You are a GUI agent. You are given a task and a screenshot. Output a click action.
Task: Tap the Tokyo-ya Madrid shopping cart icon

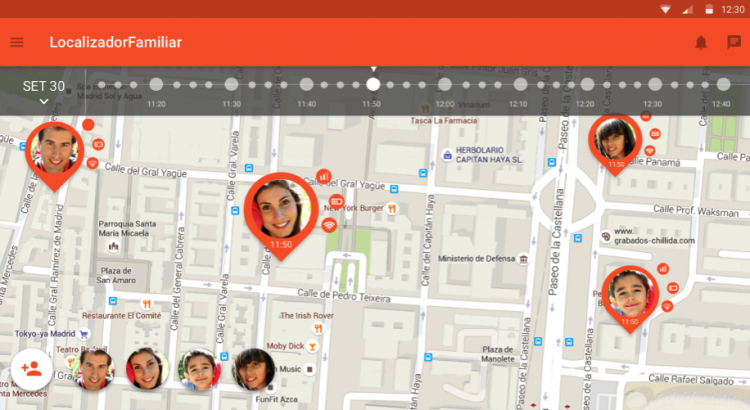pyautogui.click(x=84, y=334)
